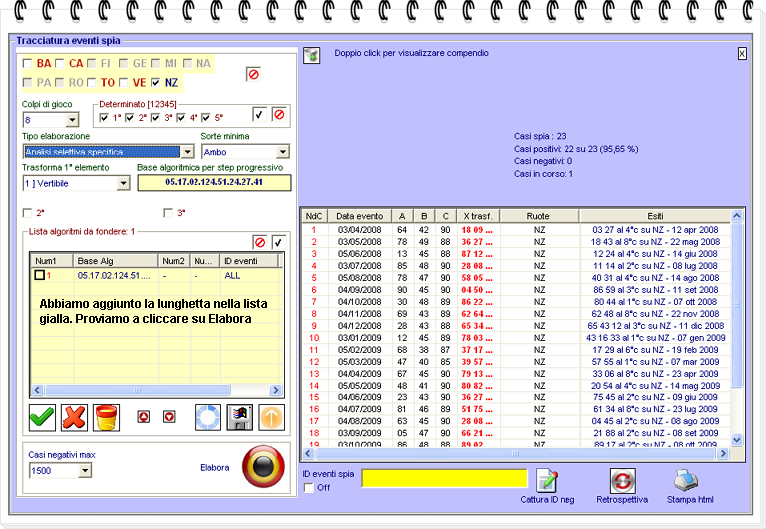Click the Cattura ID neg icon
The height and width of the screenshot is (529, 766).
(547, 481)
